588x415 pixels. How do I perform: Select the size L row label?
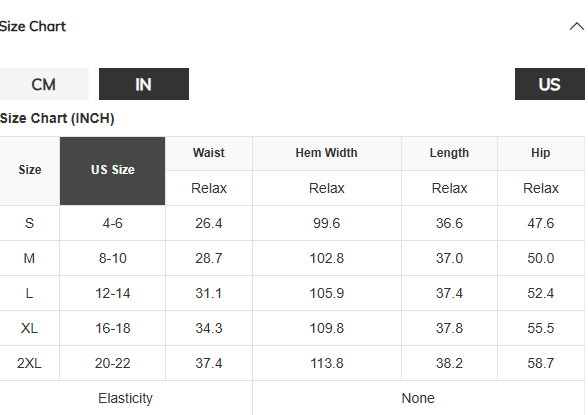[x=29, y=293]
